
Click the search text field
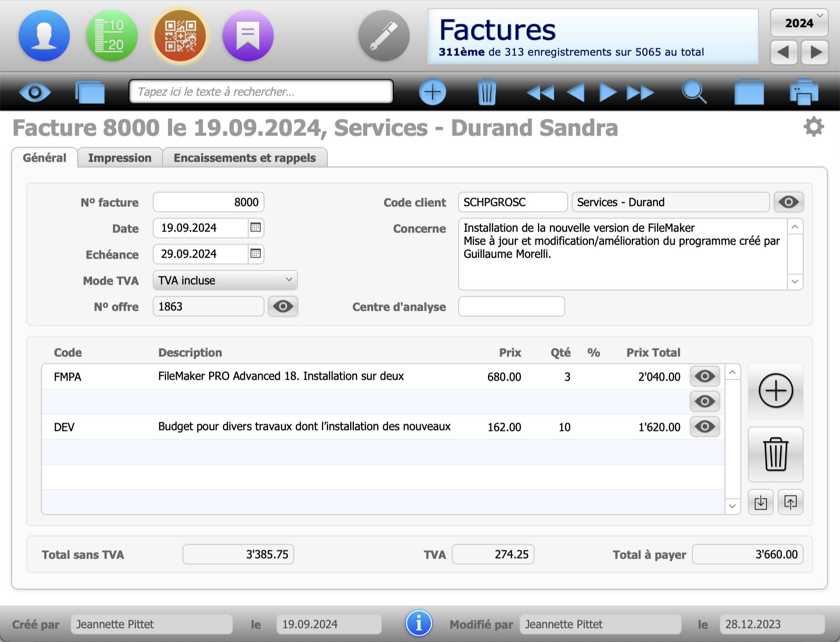click(261, 91)
